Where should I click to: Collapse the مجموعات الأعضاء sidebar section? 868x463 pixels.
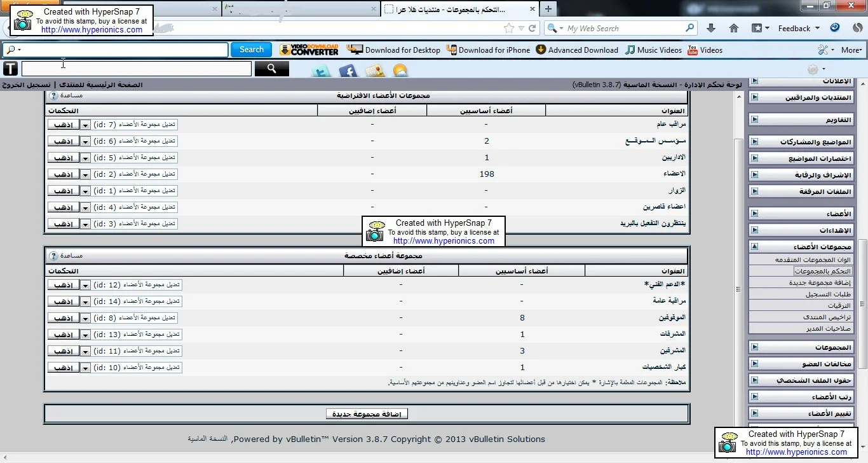tap(754, 247)
